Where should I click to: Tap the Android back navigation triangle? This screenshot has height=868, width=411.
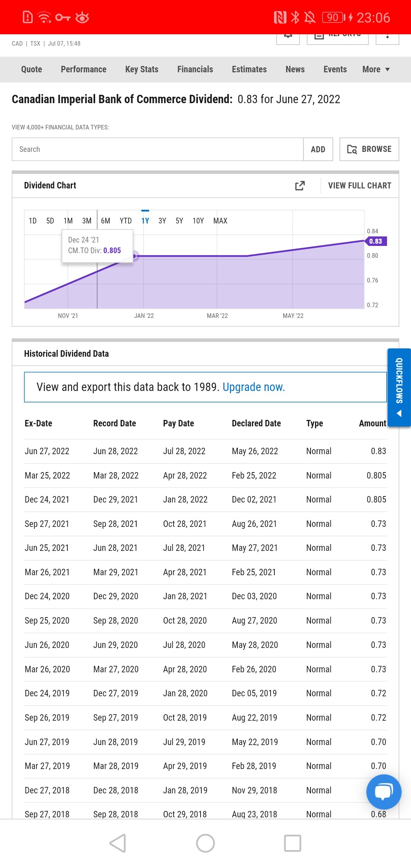tap(118, 843)
